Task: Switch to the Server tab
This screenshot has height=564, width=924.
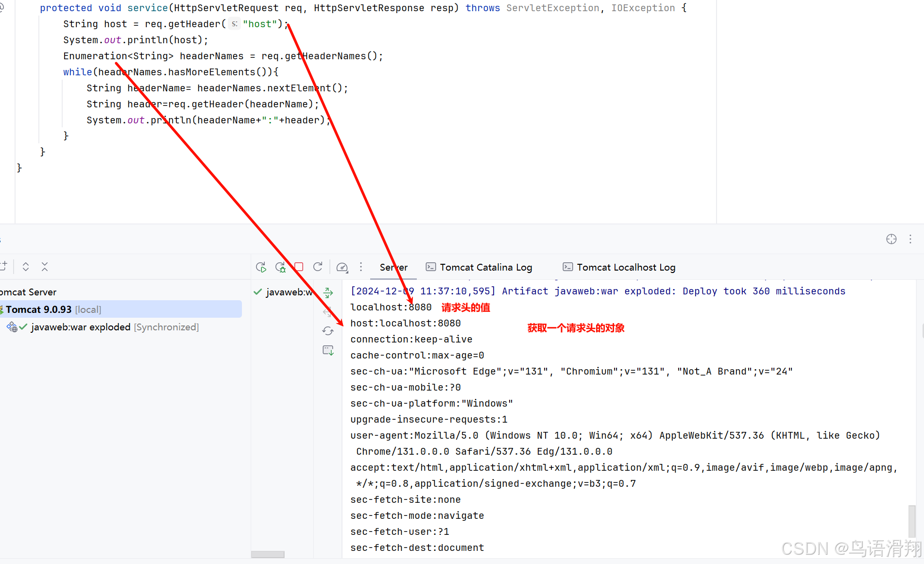Action: (x=394, y=267)
